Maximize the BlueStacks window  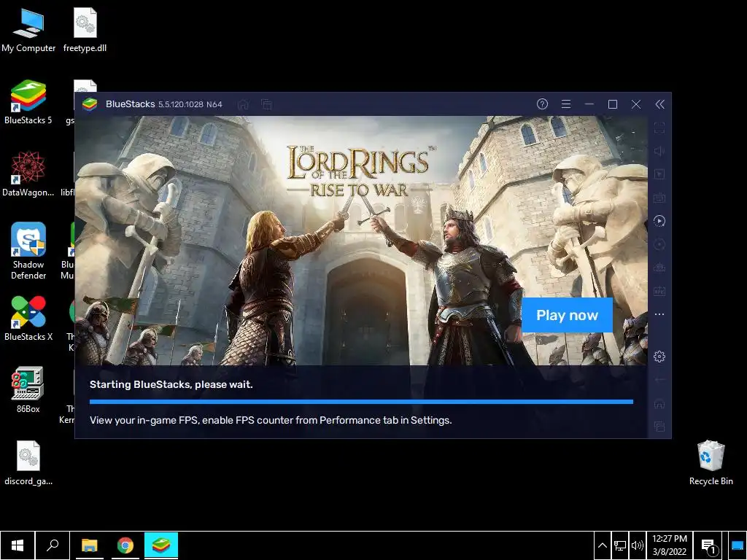(613, 104)
